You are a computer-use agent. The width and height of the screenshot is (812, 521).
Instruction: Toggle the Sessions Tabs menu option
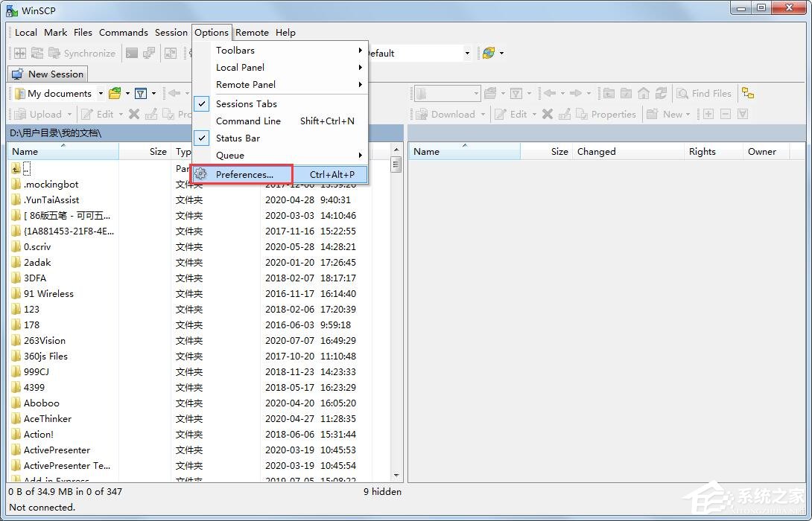click(246, 103)
